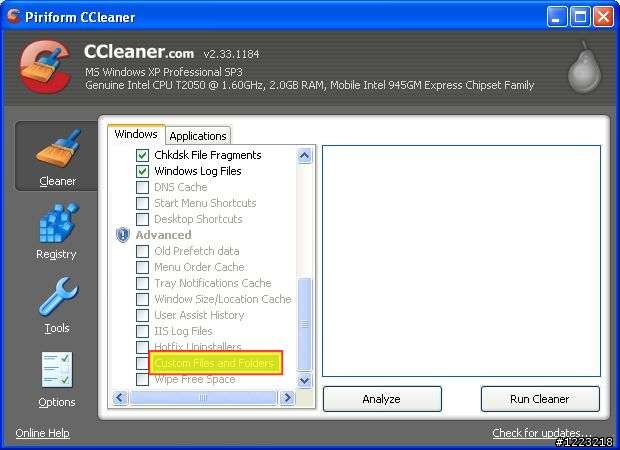Uncheck Chkdsk File Fragments
The width and height of the screenshot is (620, 450).
tap(142, 155)
